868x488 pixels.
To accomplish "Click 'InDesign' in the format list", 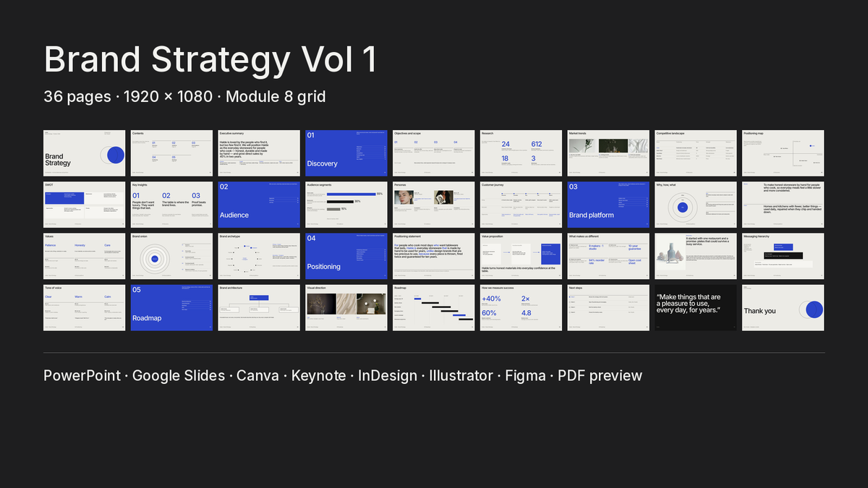I will (388, 376).
